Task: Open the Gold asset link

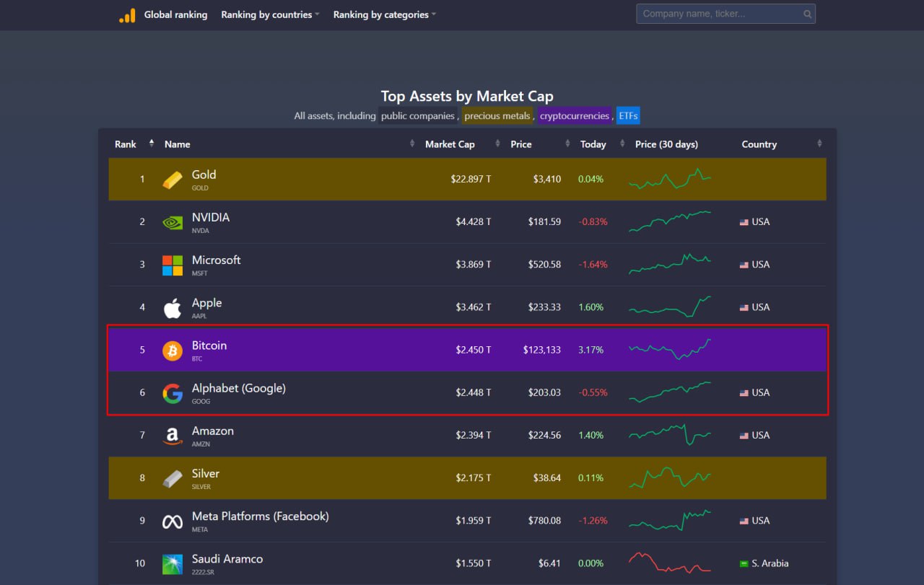Action: [x=204, y=175]
